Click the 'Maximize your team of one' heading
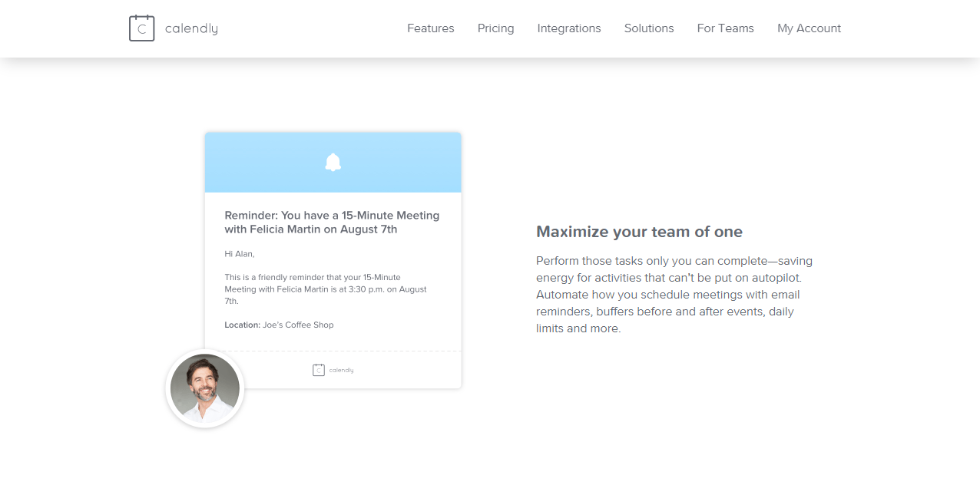This screenshot has height=485, width=980. coord(639,232)
